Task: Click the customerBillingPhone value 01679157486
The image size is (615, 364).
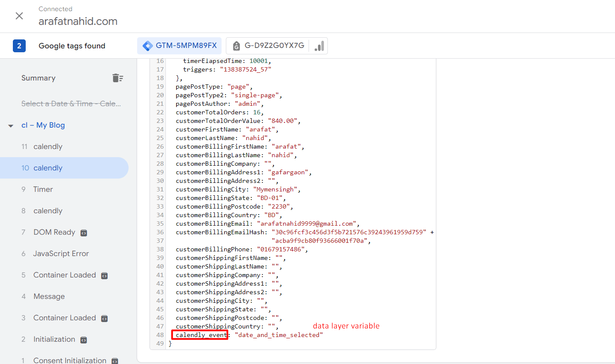Action: 281,249
